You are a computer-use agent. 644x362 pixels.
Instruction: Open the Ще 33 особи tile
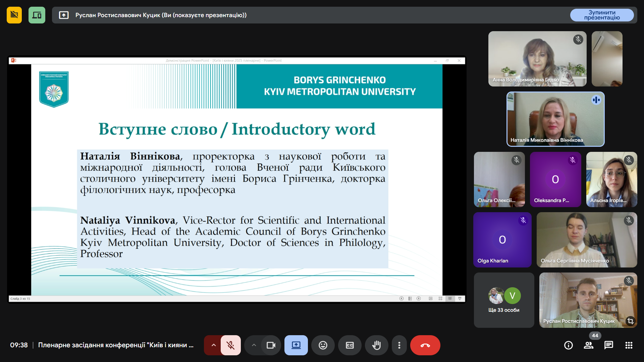504,300
